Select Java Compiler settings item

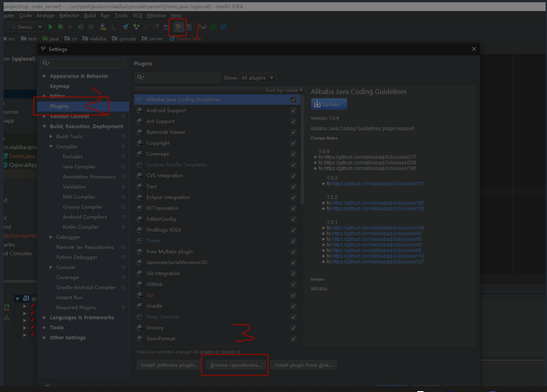pos(79,167)
